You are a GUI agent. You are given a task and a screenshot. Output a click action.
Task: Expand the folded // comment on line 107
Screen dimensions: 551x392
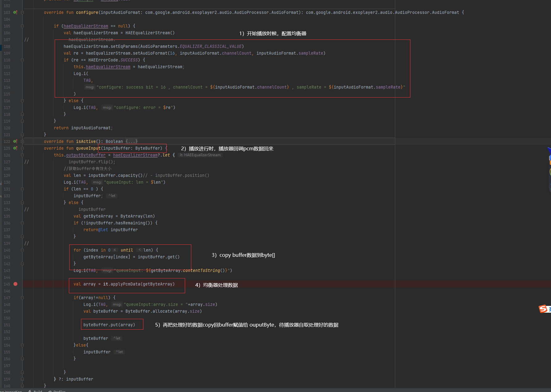point(27,40)
